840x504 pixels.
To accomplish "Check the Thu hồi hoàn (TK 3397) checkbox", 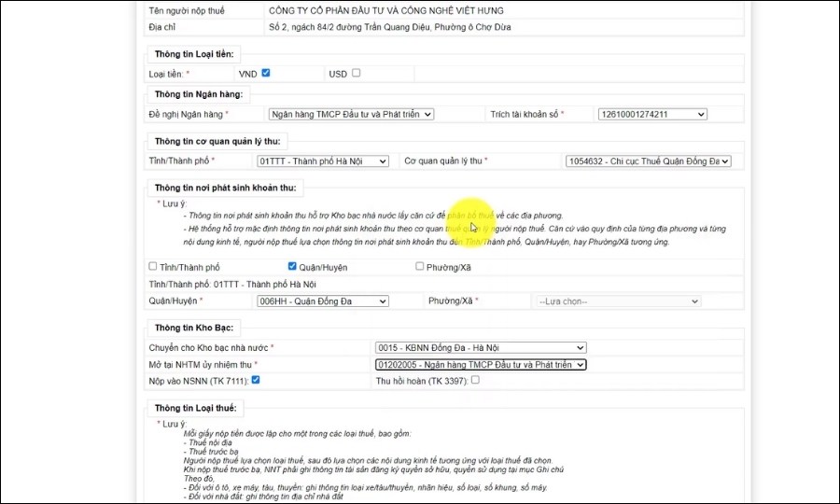I will tap(475, 380).
